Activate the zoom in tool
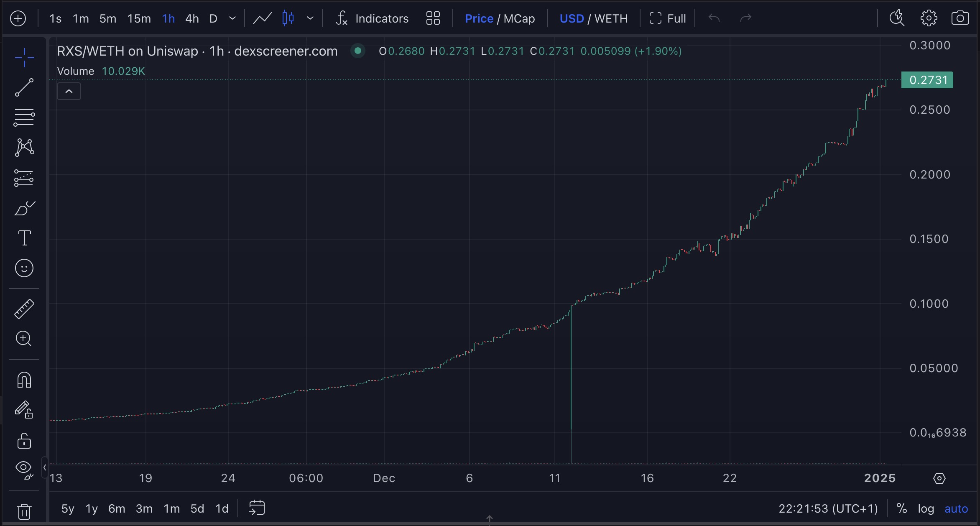Image resolution: width=980 pixels, height=526 pixels. click(24, 339)
